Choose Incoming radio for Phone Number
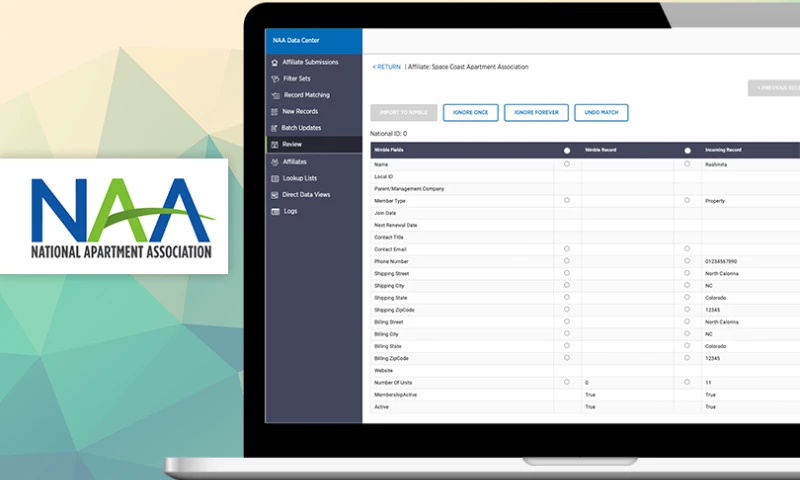This screenshot has height=480, width=800. pyautogui.click(x=687, y=261)
